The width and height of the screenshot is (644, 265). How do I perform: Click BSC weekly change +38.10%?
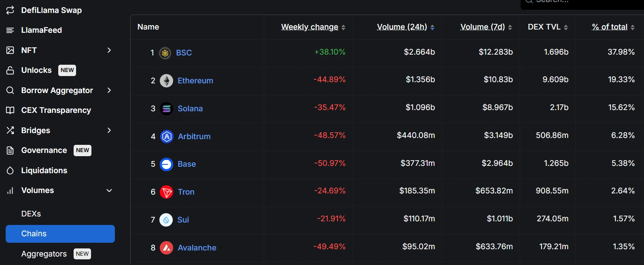point(330,52)
